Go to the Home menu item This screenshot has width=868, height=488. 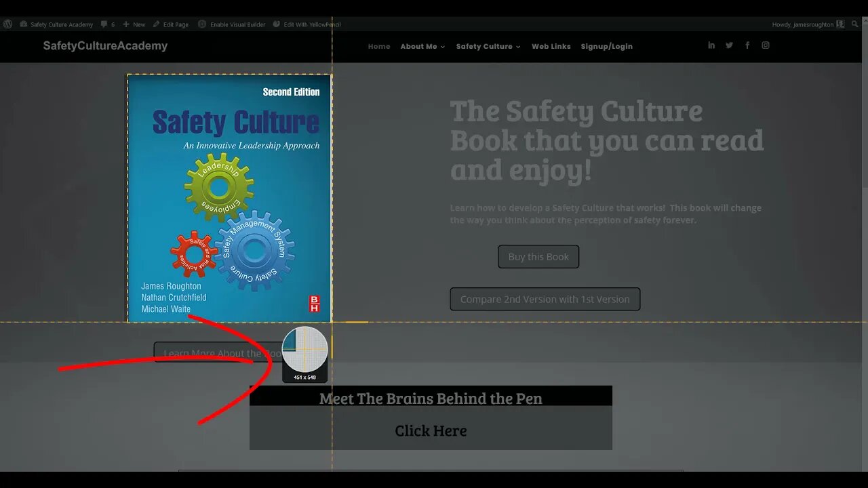(x=379, y=46)
